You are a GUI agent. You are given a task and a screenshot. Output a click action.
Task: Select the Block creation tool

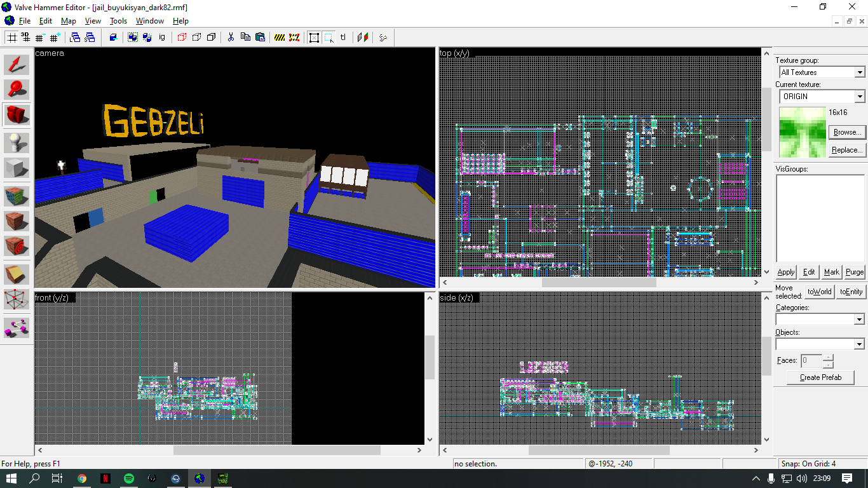[x=17, y=168]
